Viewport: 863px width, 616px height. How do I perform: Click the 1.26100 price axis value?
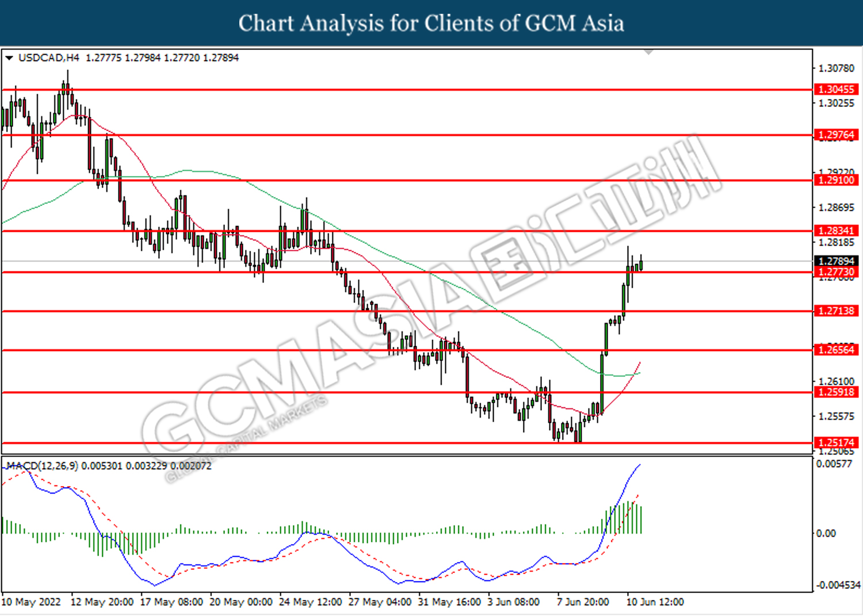[x=837, y=381]
